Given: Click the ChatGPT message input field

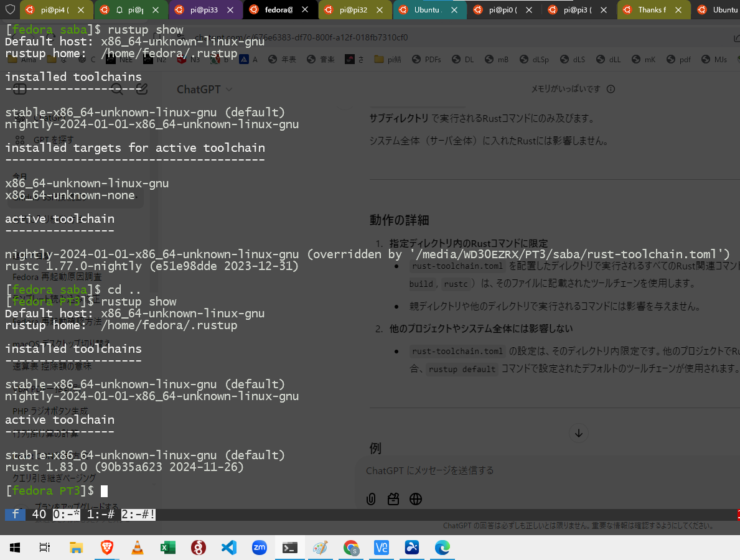Looking at the screenshot, I should [548, 470].
